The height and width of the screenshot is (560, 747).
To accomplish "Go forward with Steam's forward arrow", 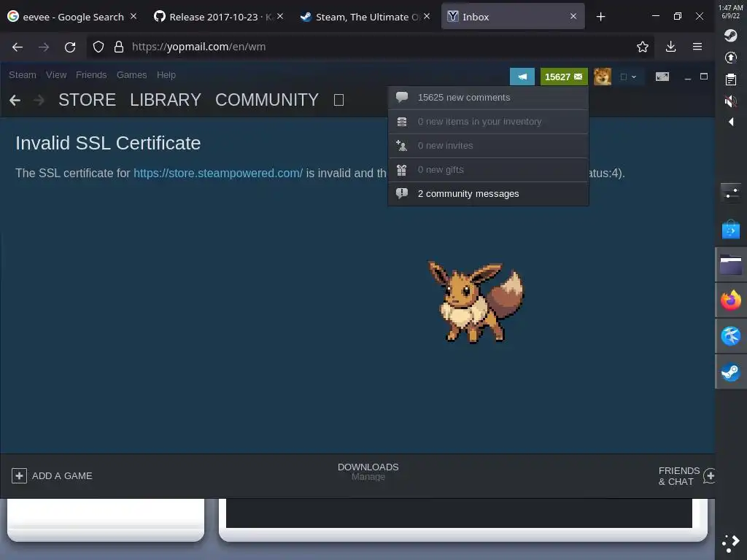I will point(39,100).
